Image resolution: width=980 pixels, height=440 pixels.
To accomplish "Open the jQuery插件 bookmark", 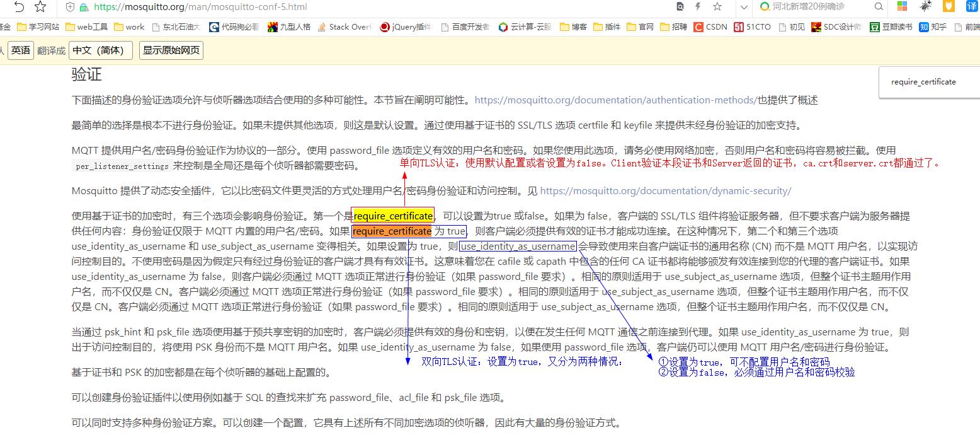I will (x=406, y=26).
